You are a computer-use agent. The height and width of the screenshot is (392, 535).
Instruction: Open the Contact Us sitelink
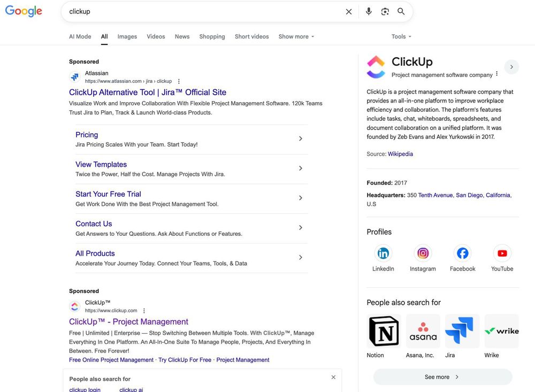tap(94, 224)
